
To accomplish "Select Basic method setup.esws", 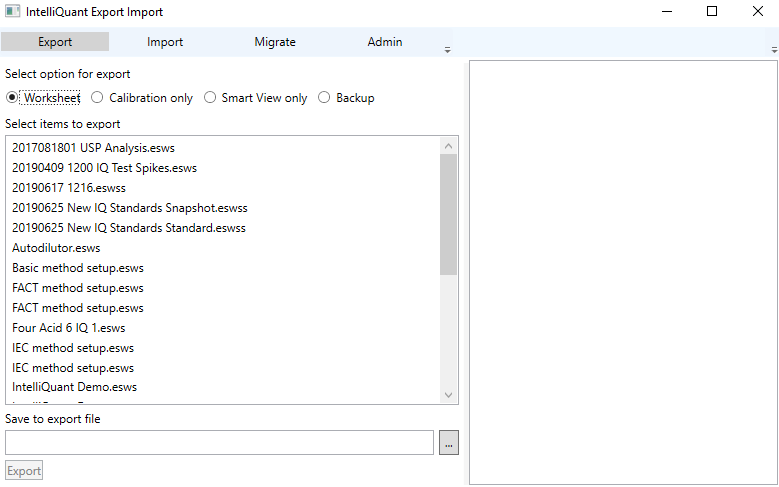I will point(78,268).
